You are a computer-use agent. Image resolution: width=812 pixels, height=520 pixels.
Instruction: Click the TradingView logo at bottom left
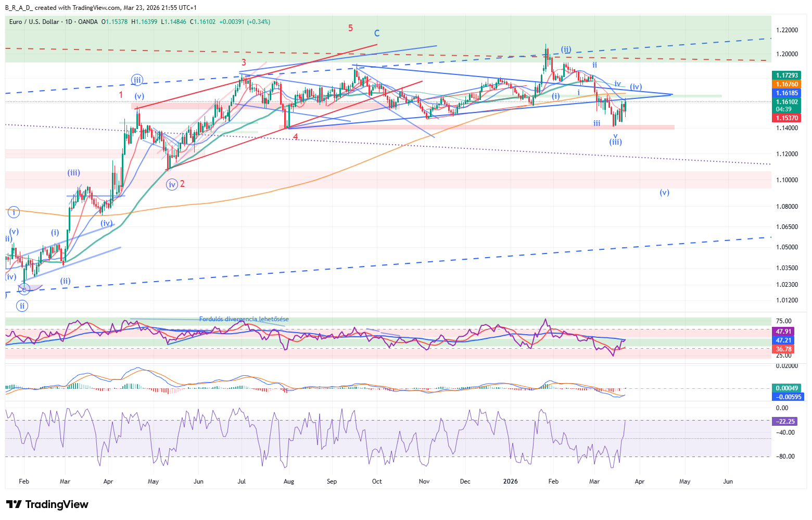pyautogui.click(x=47, y=504)
